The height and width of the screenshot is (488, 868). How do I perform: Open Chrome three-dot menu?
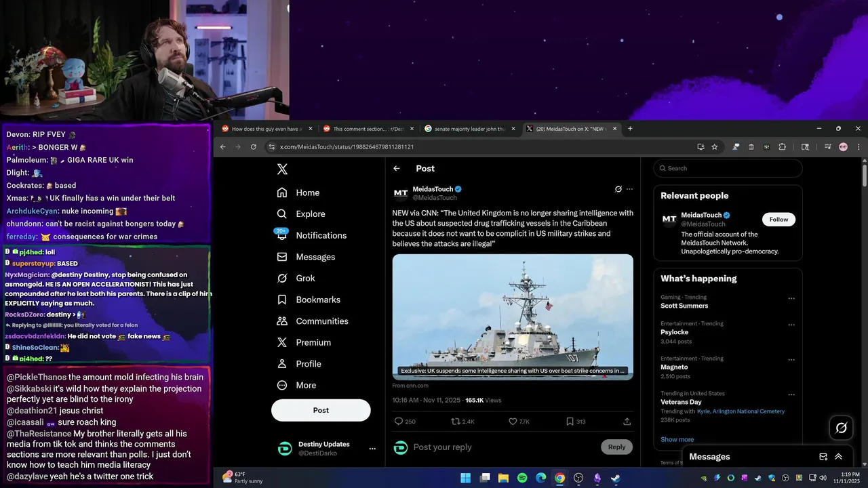tap(859, 146)
